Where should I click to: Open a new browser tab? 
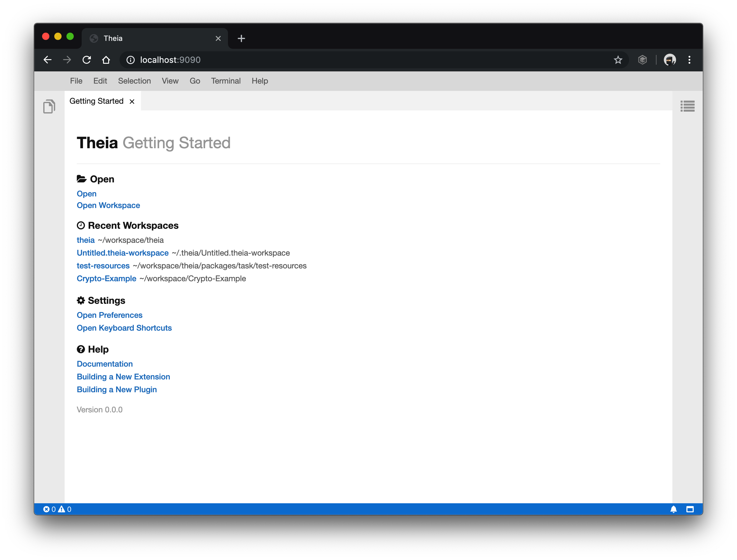tap(241, 39)
